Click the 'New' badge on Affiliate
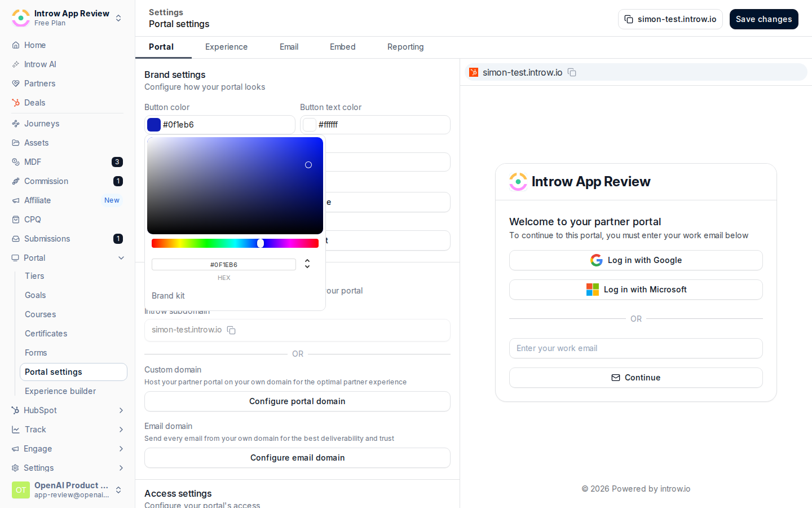This screenshot has width=812, height=508. [x=112, y=200]
